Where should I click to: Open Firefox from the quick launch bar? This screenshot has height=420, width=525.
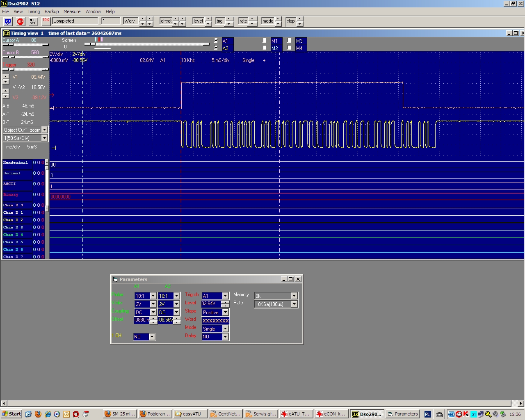tap(38, 414)
